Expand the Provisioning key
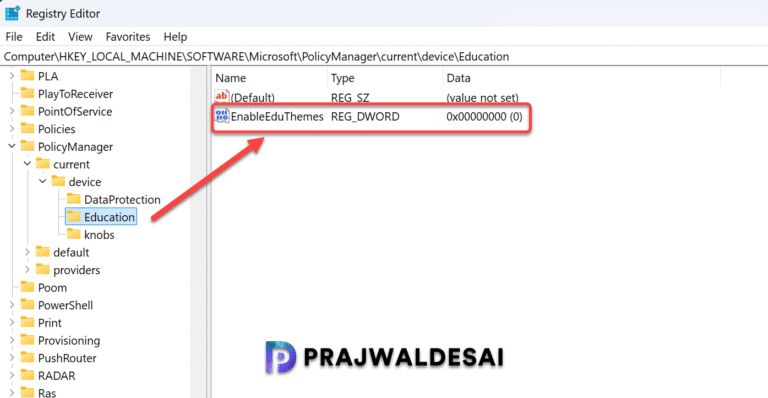Image resolution: width=768 pixels, height=398 pixels. pyautogui.click(x=12, y=340)
